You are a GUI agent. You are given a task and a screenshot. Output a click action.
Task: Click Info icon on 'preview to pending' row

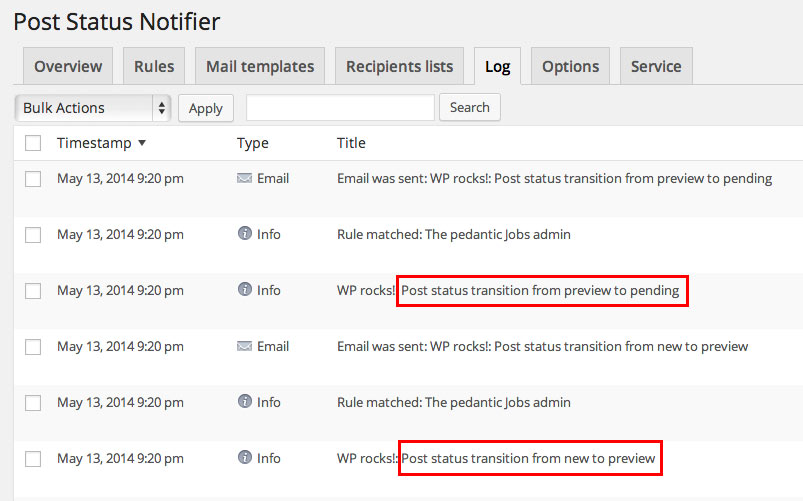coord(245,289)
